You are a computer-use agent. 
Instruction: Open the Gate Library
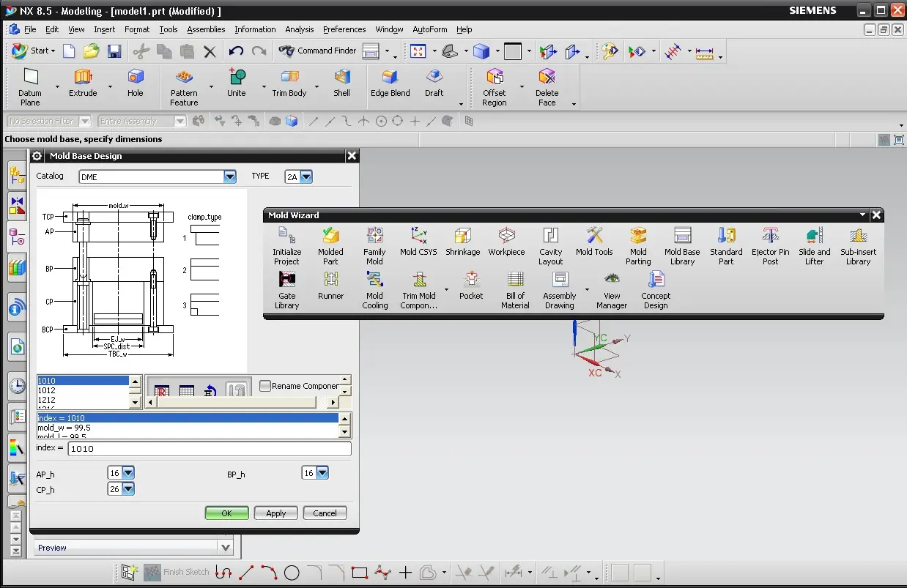pyautogui.click(x=286, y=290)
